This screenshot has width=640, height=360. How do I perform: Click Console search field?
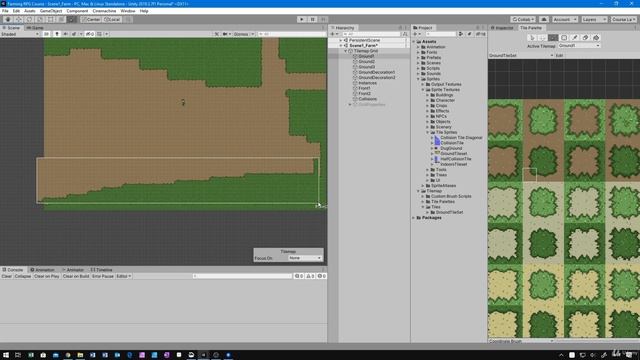[x=242, y=276]
